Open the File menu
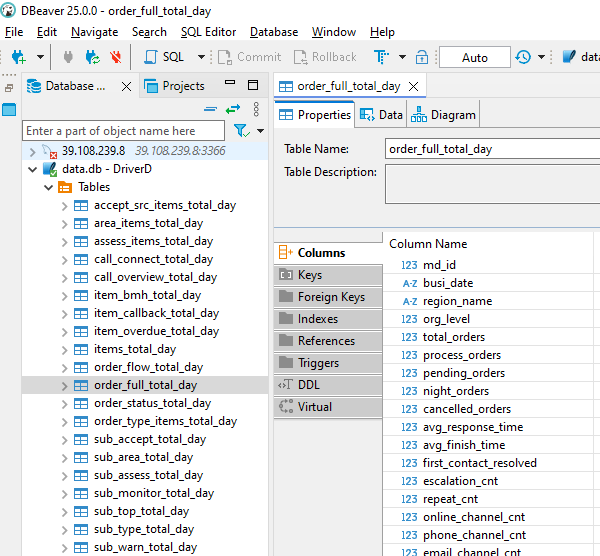The height and width of the screenshot is (556, 600). tap(14, 32)
